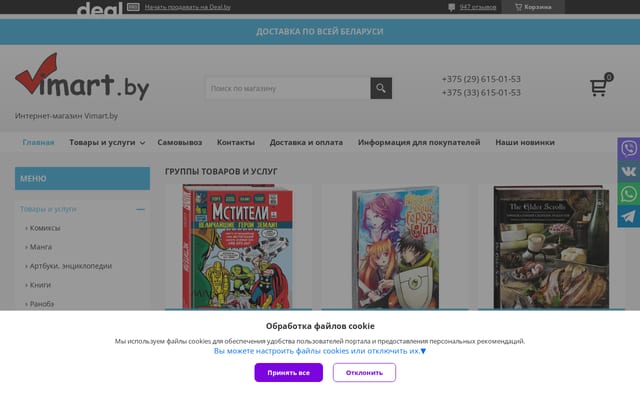Open Доставка и оплата page
Screen dimensions: 640x400
point(306,142)
